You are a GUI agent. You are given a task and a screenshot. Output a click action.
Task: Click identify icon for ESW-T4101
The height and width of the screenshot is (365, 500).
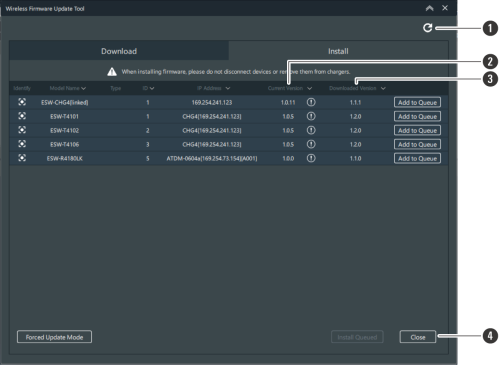pos(22,116)
